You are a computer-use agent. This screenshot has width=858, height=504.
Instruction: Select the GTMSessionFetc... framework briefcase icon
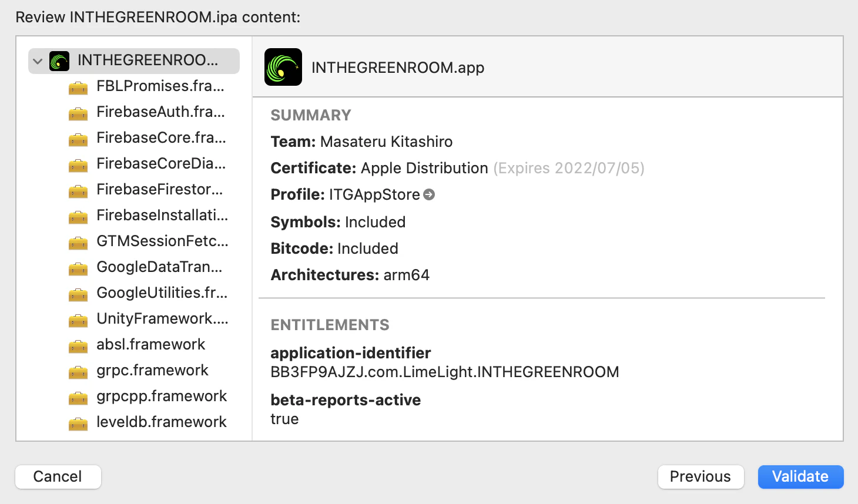[78, 243]
